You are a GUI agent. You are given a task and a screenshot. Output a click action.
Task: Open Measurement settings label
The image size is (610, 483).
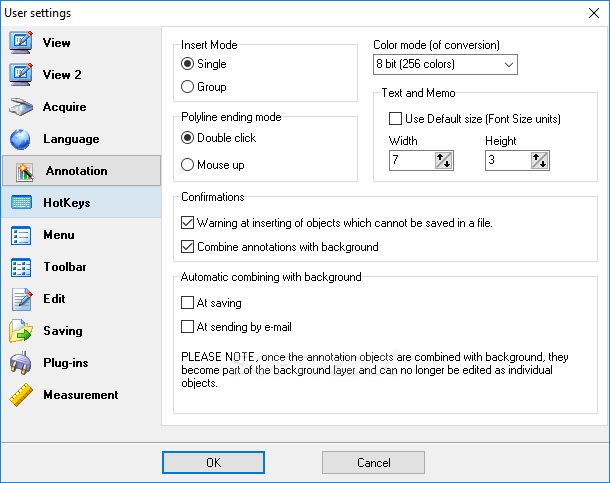tap(81, 395)
